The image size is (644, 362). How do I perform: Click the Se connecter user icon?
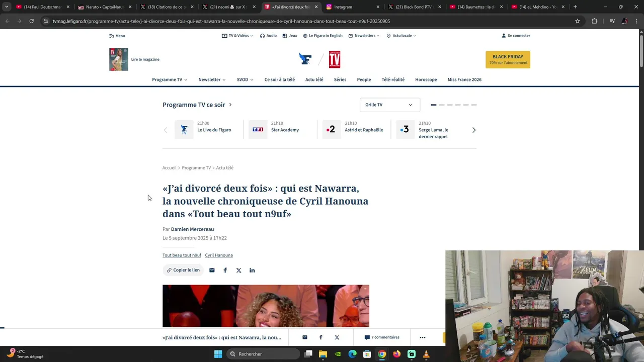pos(504,36)
